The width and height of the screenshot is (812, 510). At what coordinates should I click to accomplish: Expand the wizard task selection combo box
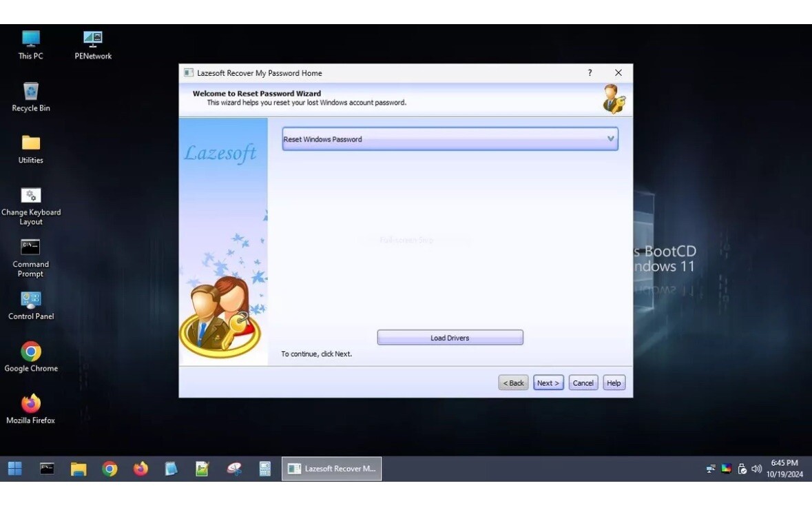pyautogui.click(x=609, y=139)
